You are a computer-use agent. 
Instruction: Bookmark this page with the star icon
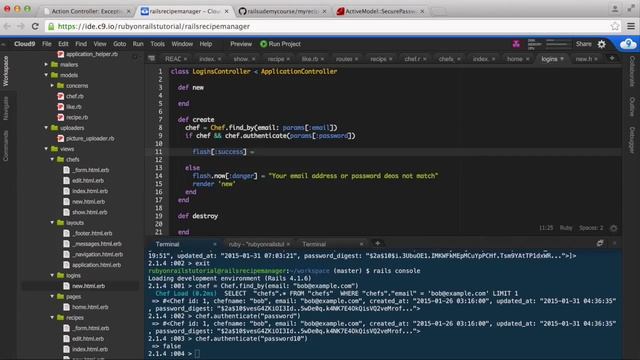615,27
